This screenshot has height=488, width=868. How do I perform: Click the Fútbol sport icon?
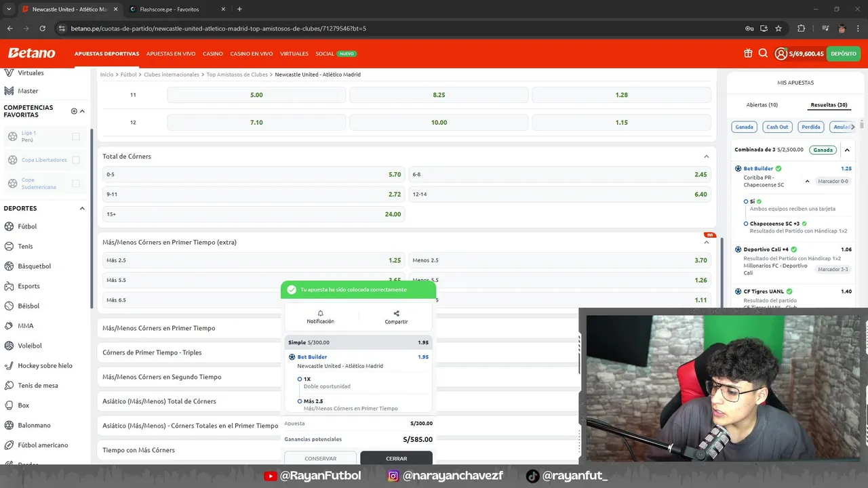point(9,226)
